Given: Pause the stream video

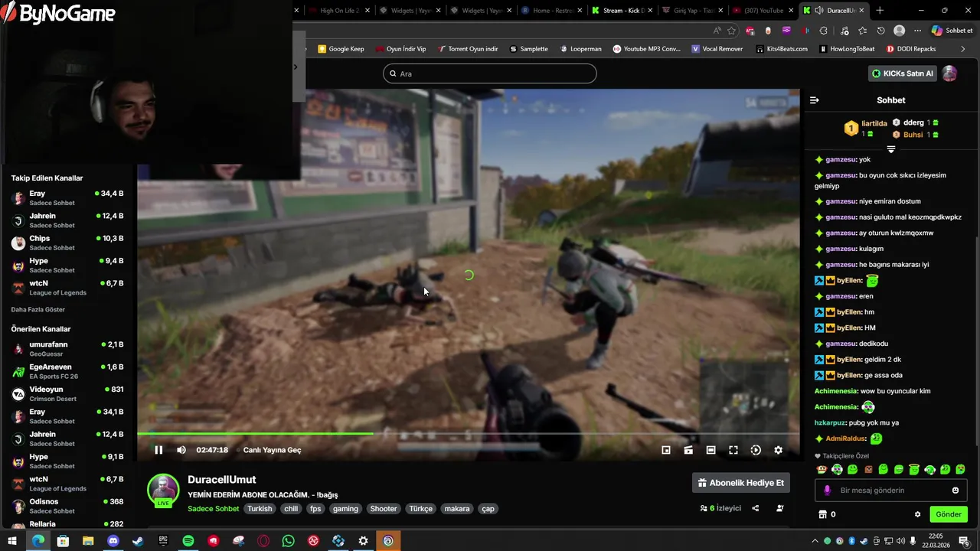Looking at the screenshot, I should click(158, 450).
